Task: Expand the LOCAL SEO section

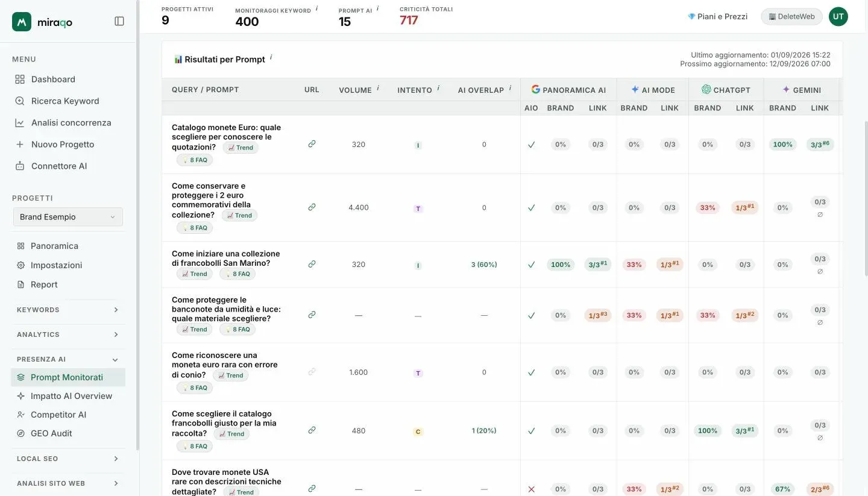Action: click(68, 459)
